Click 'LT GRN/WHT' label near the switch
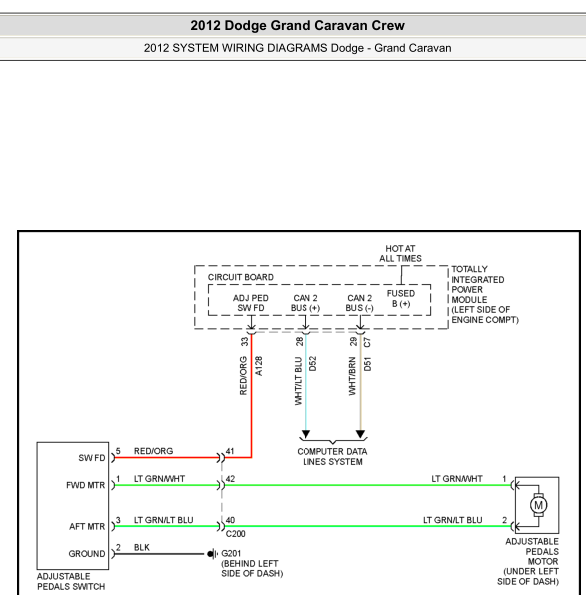The height and width of the screenshot is (595, 586). [x=159, y=479]
